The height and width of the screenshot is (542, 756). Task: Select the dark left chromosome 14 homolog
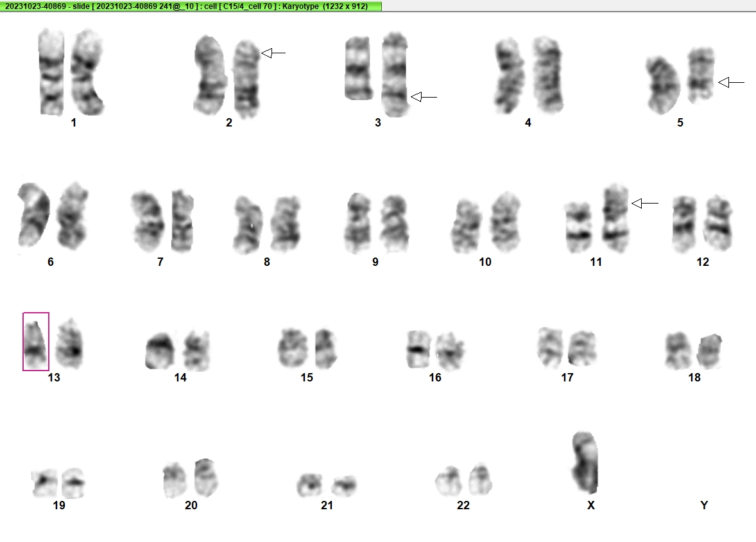point(160,351)
